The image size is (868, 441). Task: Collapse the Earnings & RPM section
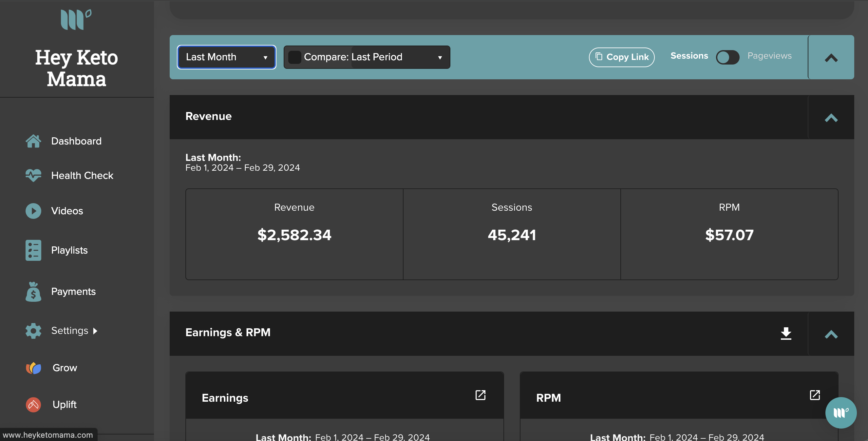[831, 334]
